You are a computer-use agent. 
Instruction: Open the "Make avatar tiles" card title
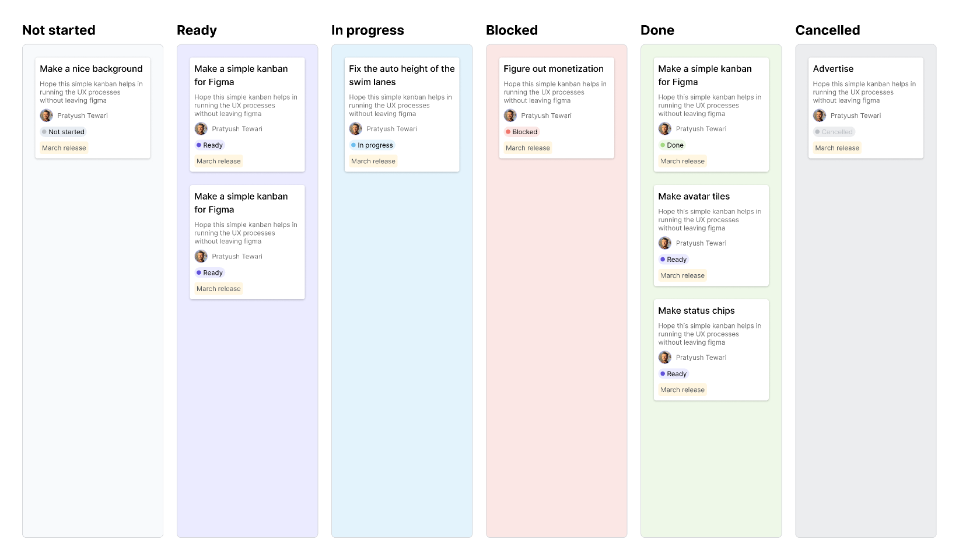[x=694, y=197]
